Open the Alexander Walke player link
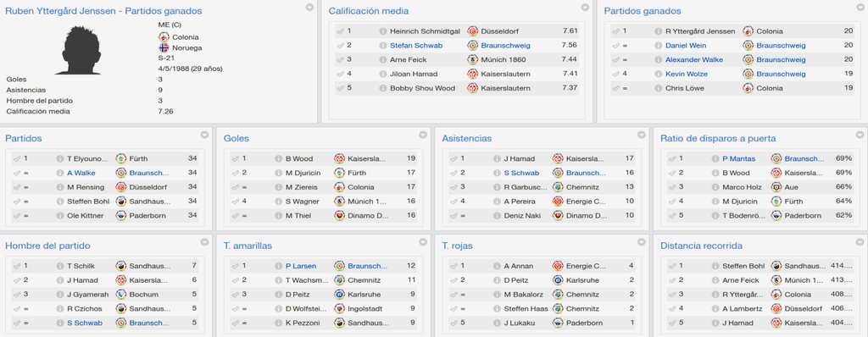This screenshot has height=337, width=868. coord(694,60)
